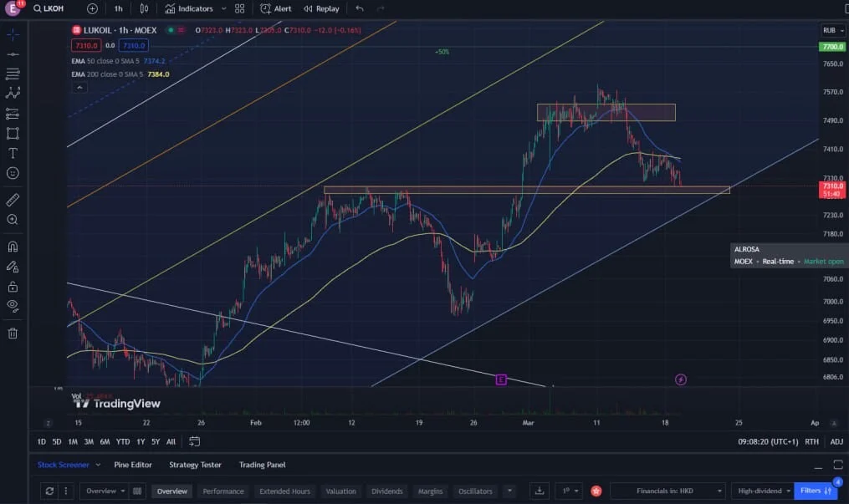The width and height of the screenshot is (849, 504).
Task: Toggle stay in drawing mode
Action: [x=13, y=267]
